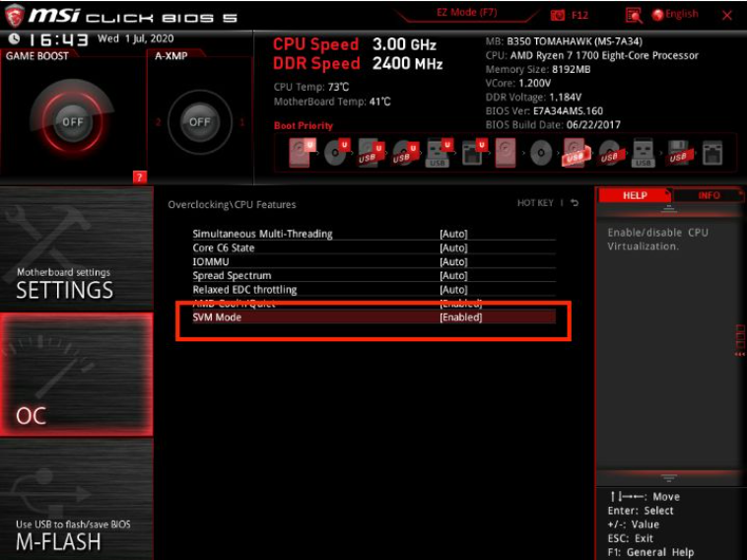Change IOMMU [Auto] value
747x560 pixels.
click(x=453, y=261)
